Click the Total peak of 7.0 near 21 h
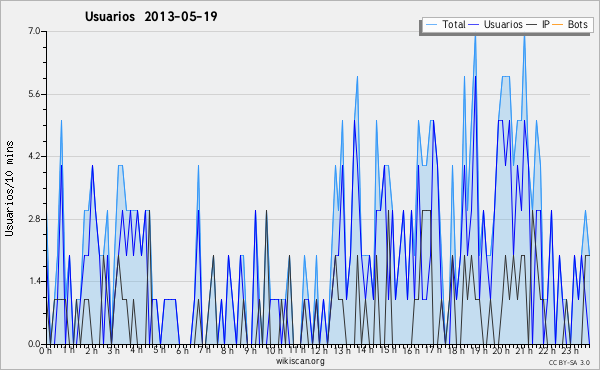The image size is (600, 370). pyautogui.click(x=525, y=37)
